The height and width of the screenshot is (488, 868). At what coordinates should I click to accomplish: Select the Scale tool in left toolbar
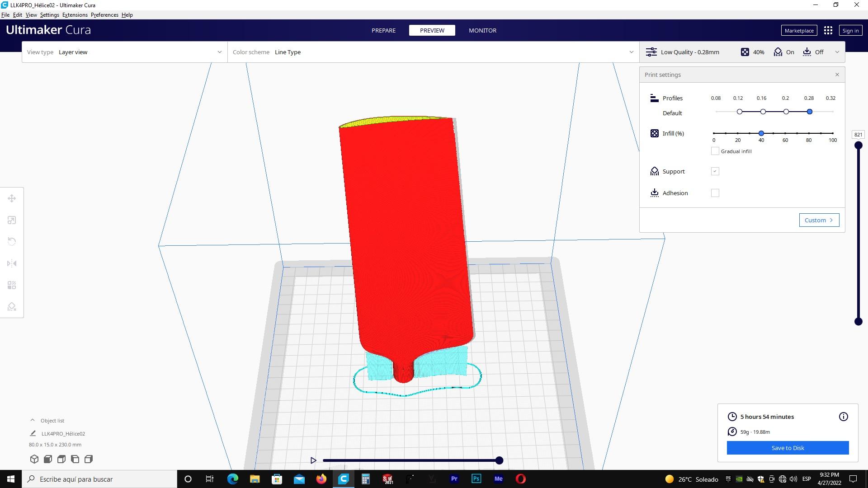[12, 220]
